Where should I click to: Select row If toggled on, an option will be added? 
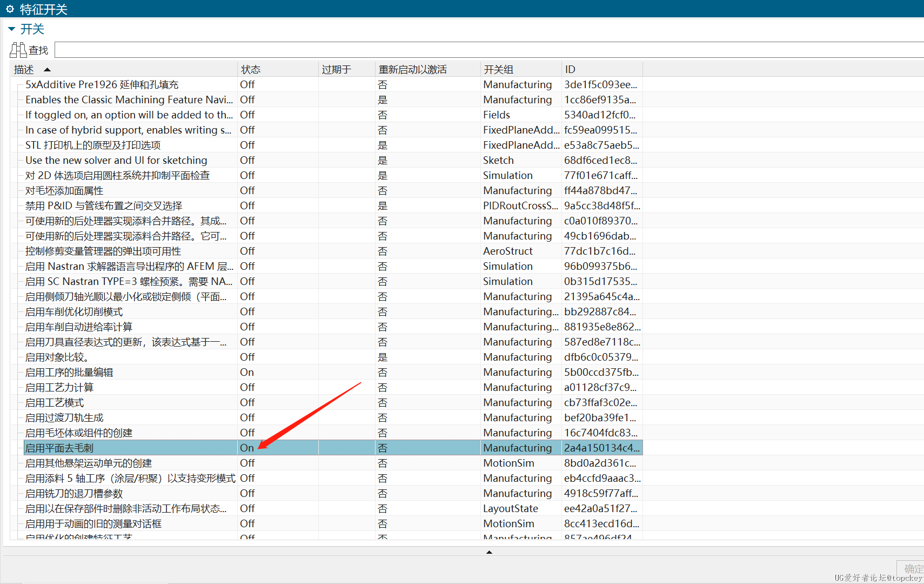[x=333, y=115]
